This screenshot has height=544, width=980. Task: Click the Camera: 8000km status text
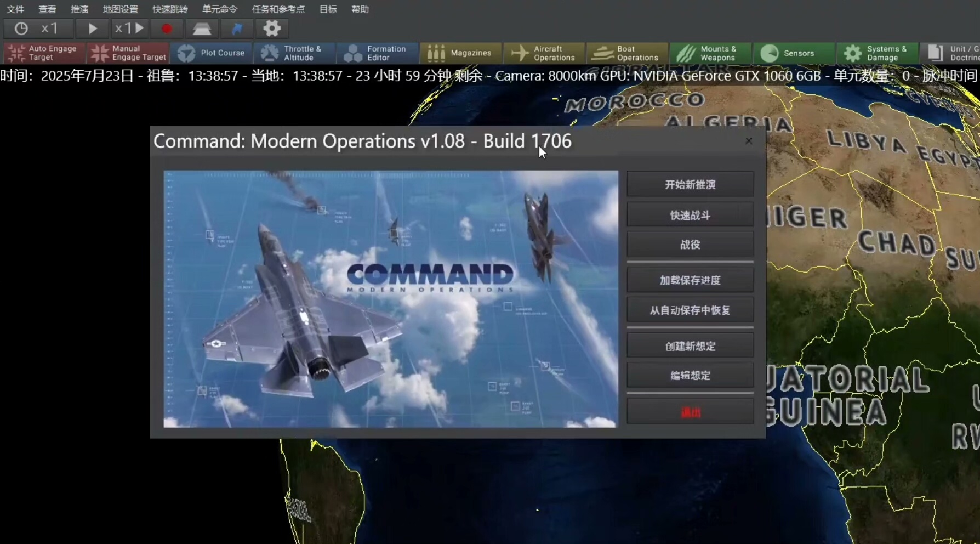546,76
